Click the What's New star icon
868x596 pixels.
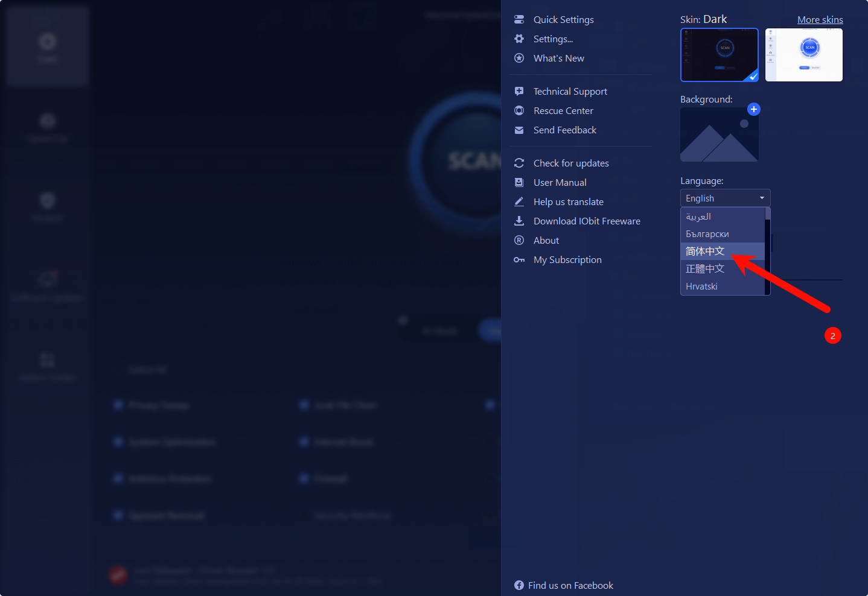519,59
